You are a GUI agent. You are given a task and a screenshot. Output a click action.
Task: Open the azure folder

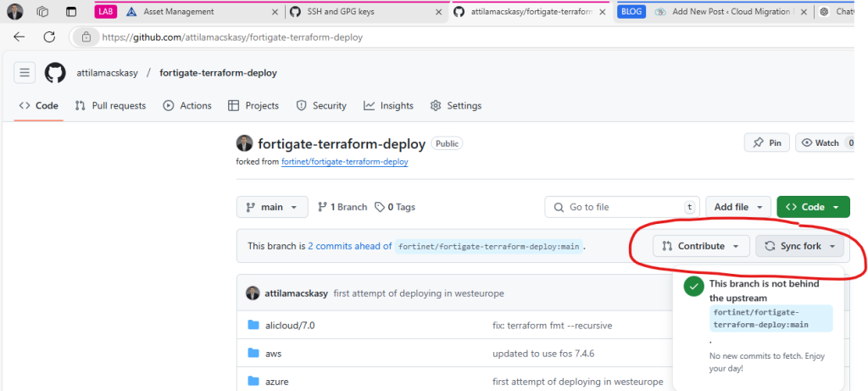[x=276, y=382]
